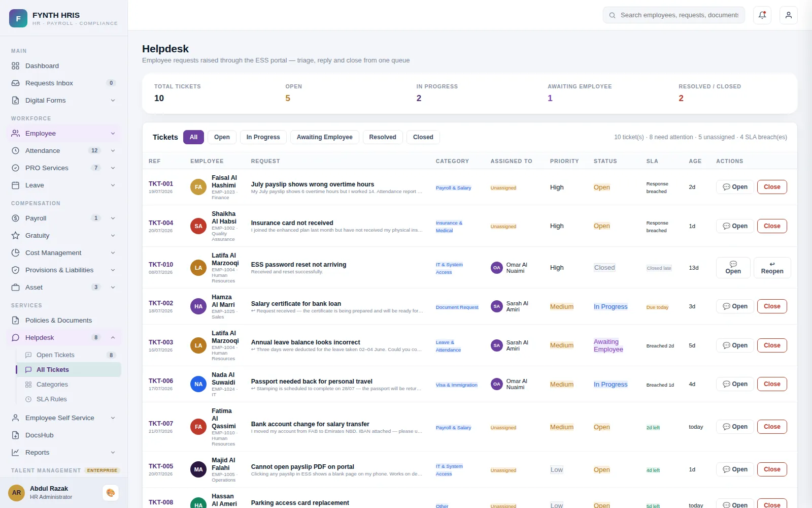
Task: Click the Asset briefcase icon
Action: click(x=16, y=288)
